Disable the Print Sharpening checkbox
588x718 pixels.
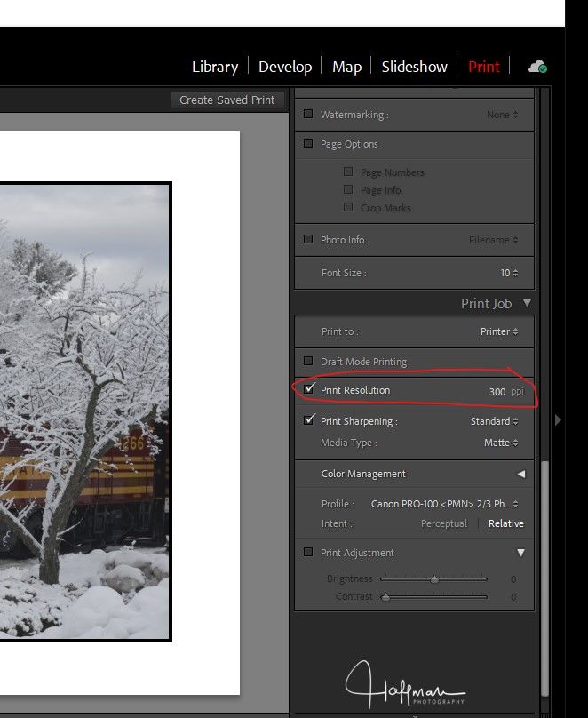click(x=308, y=421)
